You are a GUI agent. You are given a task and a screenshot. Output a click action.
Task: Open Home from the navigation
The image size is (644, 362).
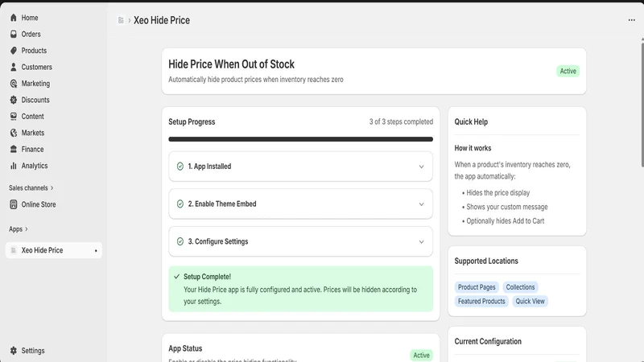pos(30,18)
